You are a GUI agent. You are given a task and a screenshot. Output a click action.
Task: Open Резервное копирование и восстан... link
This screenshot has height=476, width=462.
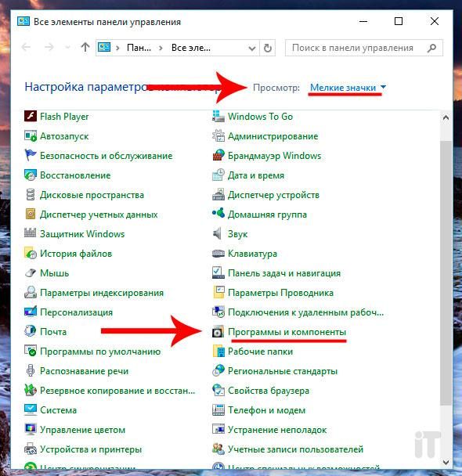(x=117, y=391)
